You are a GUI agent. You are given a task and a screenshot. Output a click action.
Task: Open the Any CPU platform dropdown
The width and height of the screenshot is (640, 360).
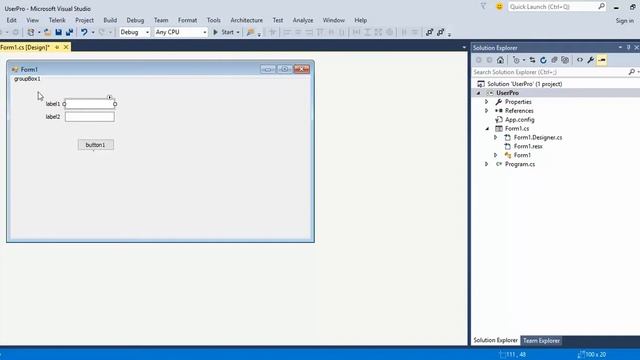pos(204,32)
